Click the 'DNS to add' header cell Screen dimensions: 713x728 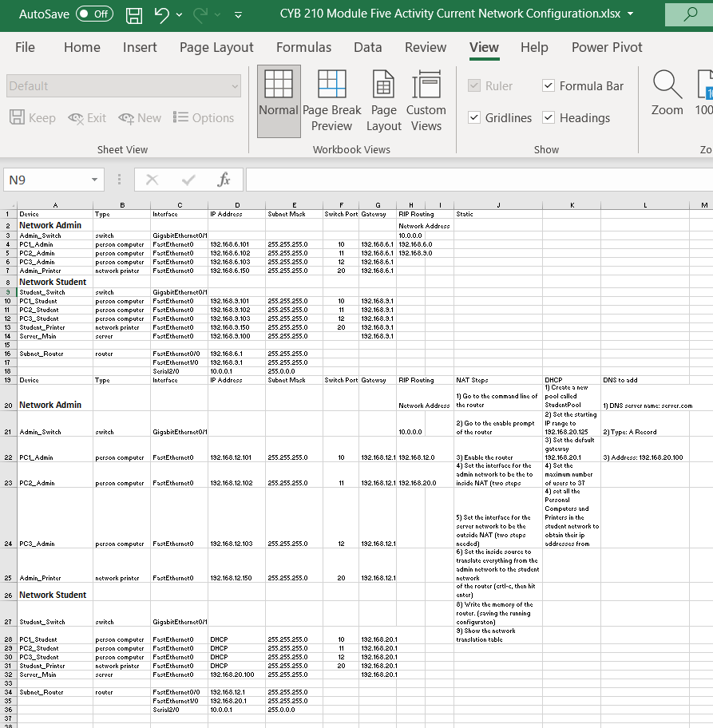click(x=645, y=380)
